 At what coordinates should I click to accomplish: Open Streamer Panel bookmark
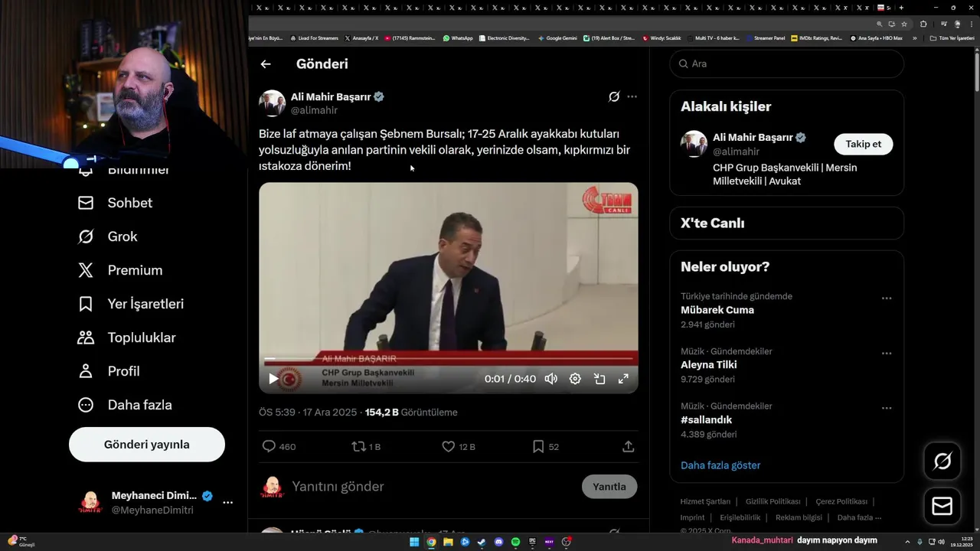[x=766, y=37]
